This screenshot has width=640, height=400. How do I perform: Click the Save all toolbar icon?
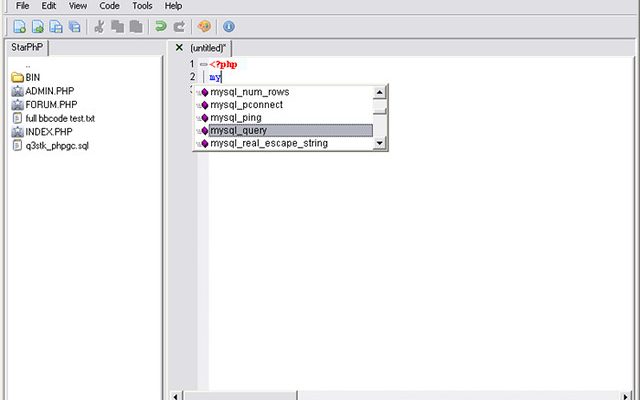74,27
